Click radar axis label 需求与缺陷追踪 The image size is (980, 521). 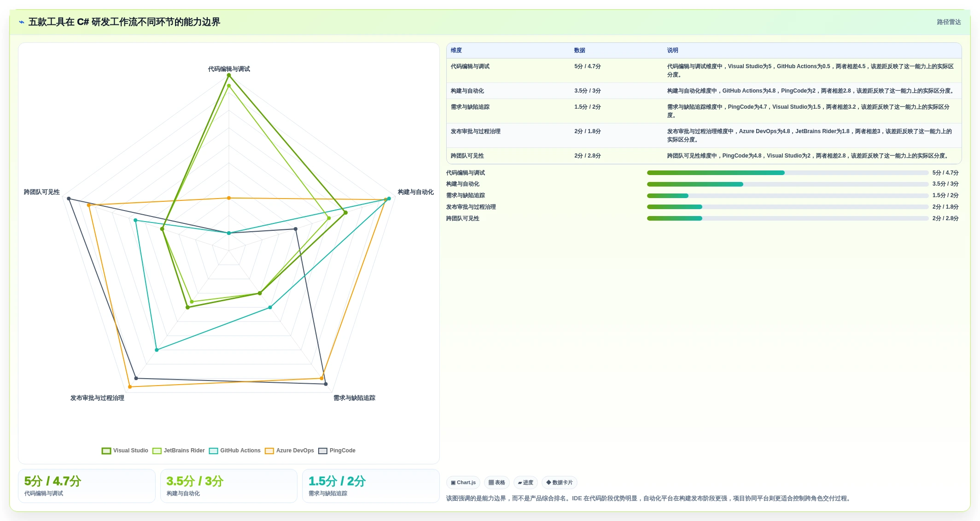(x=354, y=398)
